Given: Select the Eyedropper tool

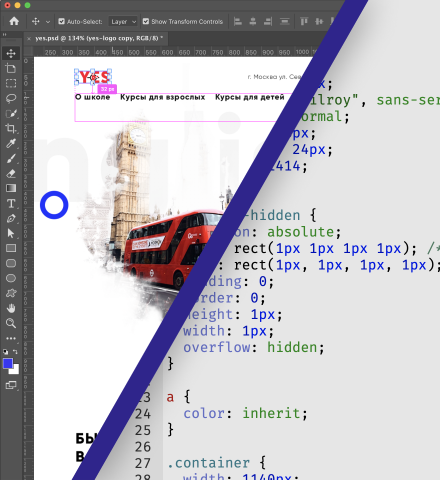Looking at the screenshot, I should coord(11,143).
